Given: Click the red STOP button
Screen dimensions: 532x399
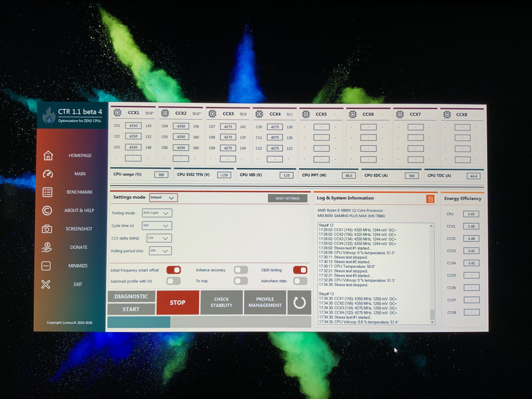Looking at the screenshot, I should (178, 303).
